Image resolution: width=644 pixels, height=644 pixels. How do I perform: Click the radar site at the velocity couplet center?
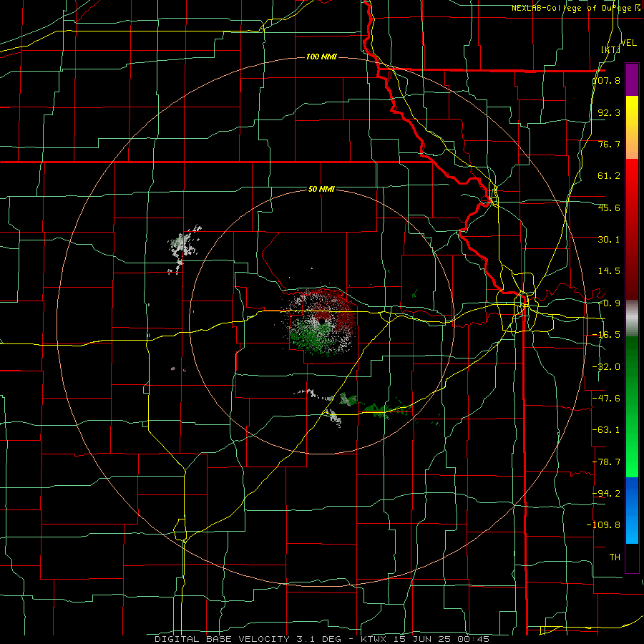click(321, 322)
